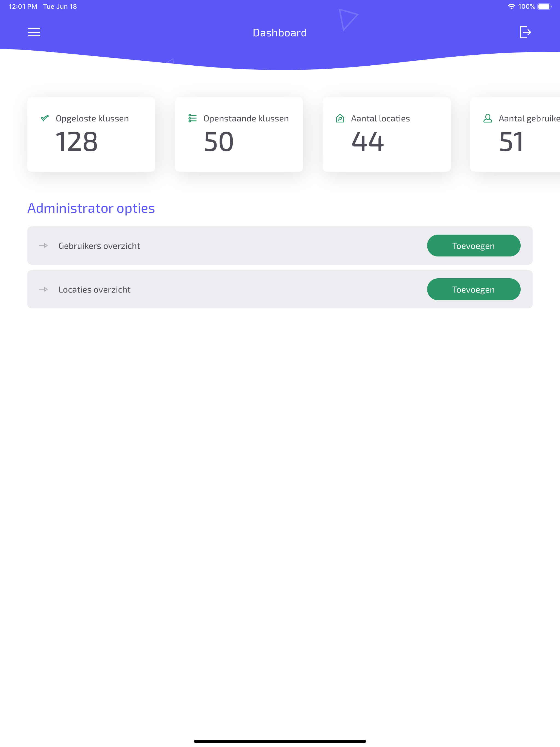Click the arrow icon beside Gebruikers overzicht
Image resolution: width=560 pixels, height=747 pixels.
[x=43, y=246]
